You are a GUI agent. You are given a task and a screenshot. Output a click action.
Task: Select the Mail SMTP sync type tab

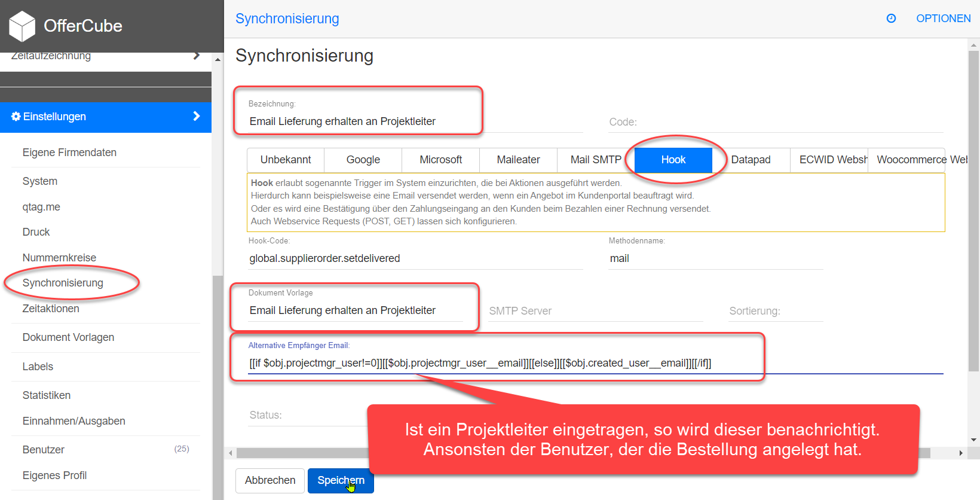click(596, 160)
